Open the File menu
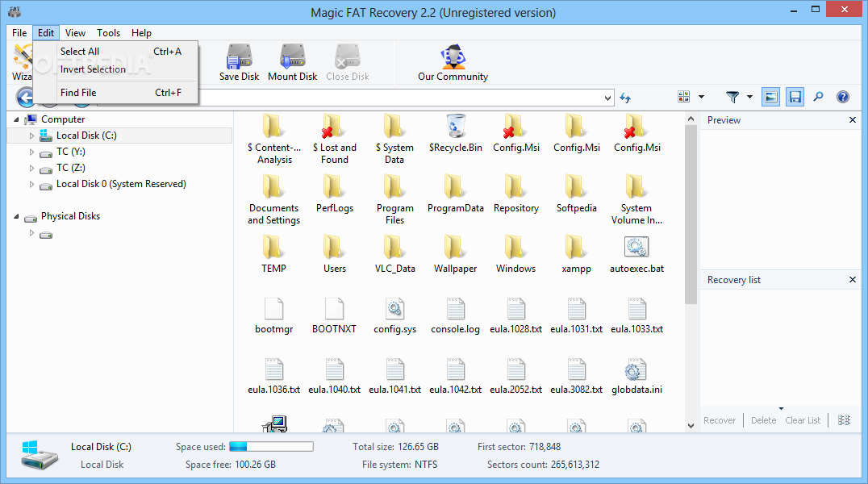This screenshot has height=484, width=868. click(19, 33)
